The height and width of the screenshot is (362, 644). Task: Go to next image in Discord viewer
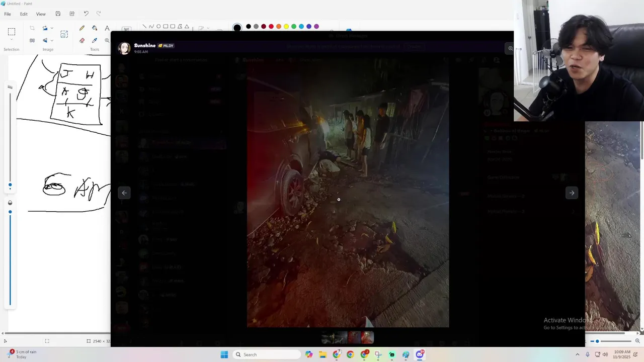572,193
